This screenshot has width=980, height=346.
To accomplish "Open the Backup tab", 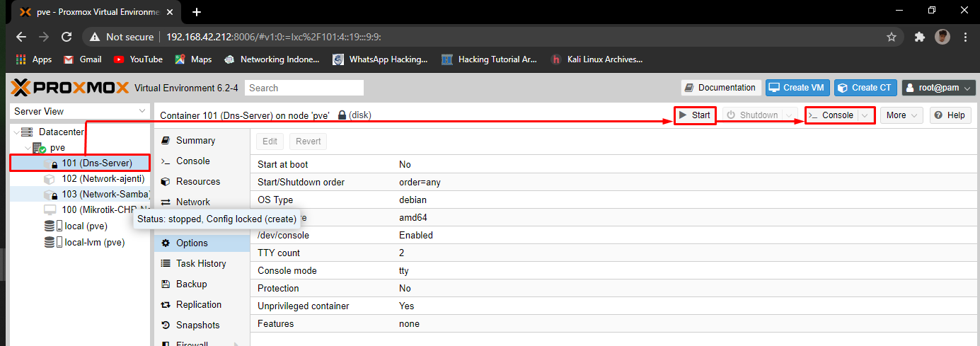I will pos(202,284).
